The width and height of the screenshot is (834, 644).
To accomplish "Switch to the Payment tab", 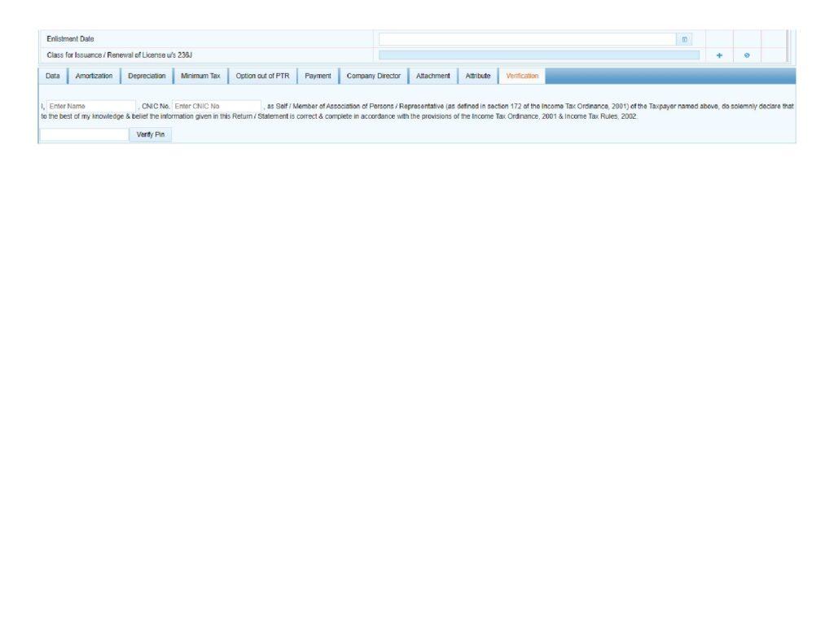I will coord(318,76).
